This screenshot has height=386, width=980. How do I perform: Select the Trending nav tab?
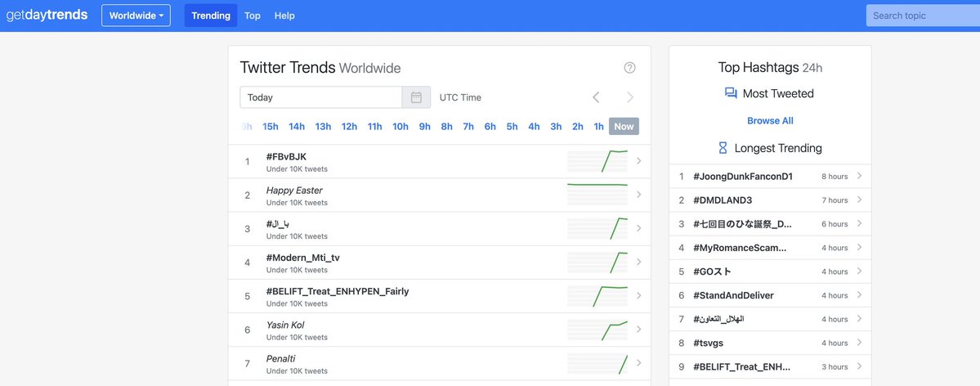point(211,16)
